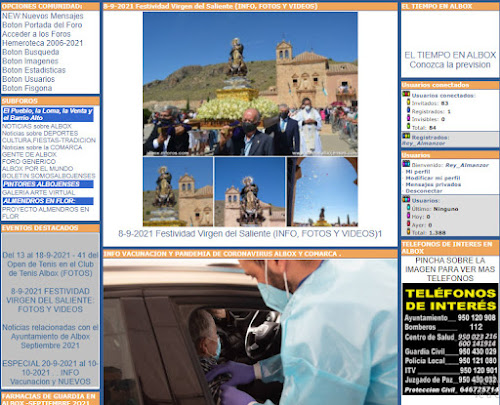
Task: Open the left thumbnail of the Virgin and bell tower
Action: coord(178,192)
